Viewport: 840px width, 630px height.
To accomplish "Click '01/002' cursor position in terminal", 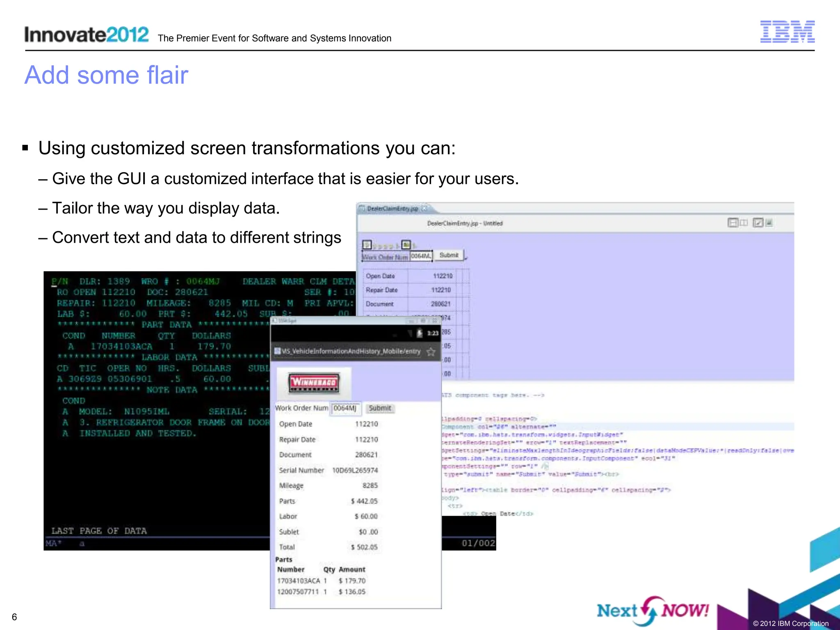I will click(478, 543).
